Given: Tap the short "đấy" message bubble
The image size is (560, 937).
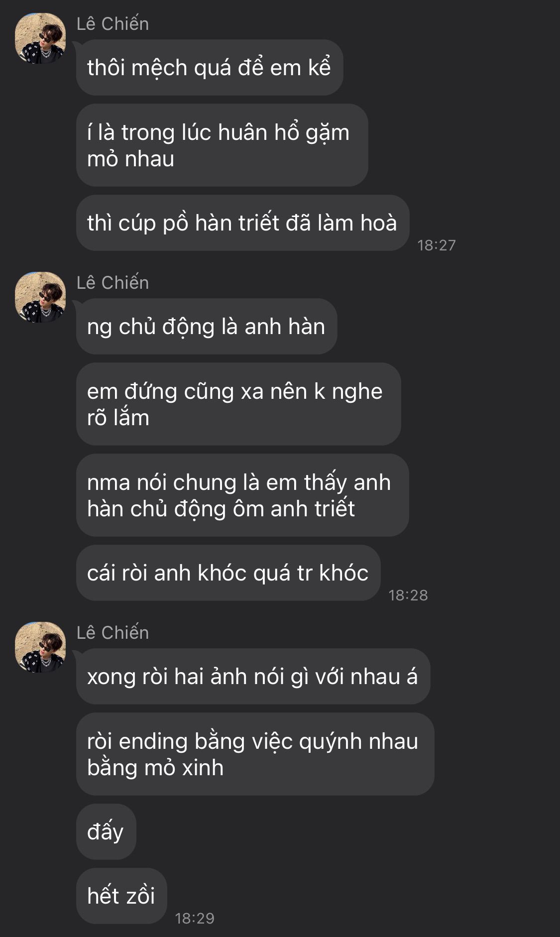Looking at the screenshot, I should [x=106, y=832].
